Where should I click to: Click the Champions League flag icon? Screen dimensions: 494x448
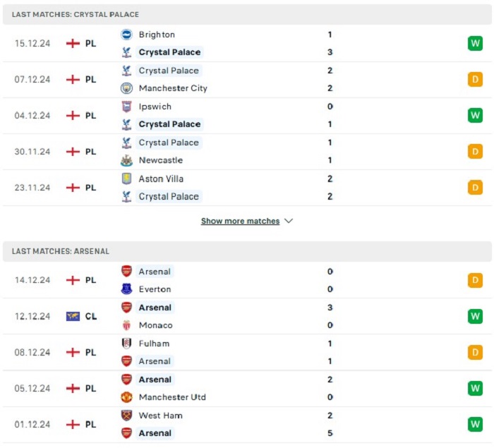pyautogui.click(x=73, y=316)
